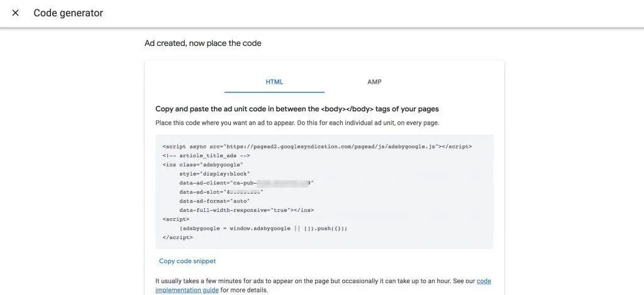Click the data-ad-client code line
The image size is (644, 295).
pyautogui.click(x=247, y=183)
